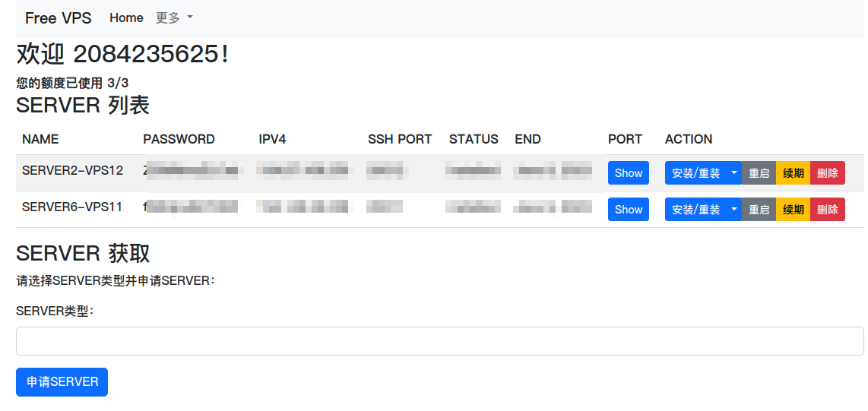This screenshot has height=411, width=868.
Task: Click the blurred IPV4 address of SERVER2-VPS12
Action: click(x=303, y=171)
